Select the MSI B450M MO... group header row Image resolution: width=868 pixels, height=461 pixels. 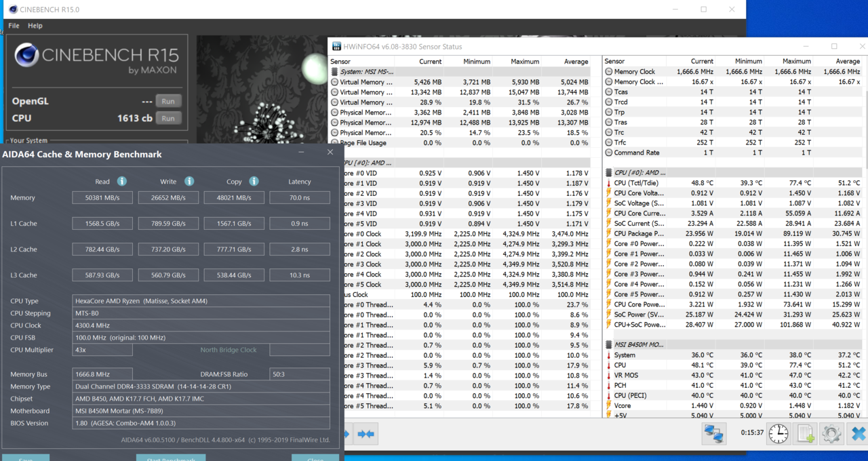(x=732, y=345)
